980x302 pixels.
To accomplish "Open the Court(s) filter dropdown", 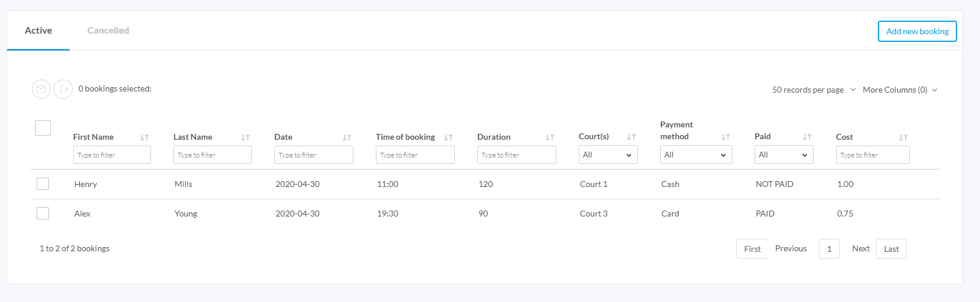I will point(608,155).
